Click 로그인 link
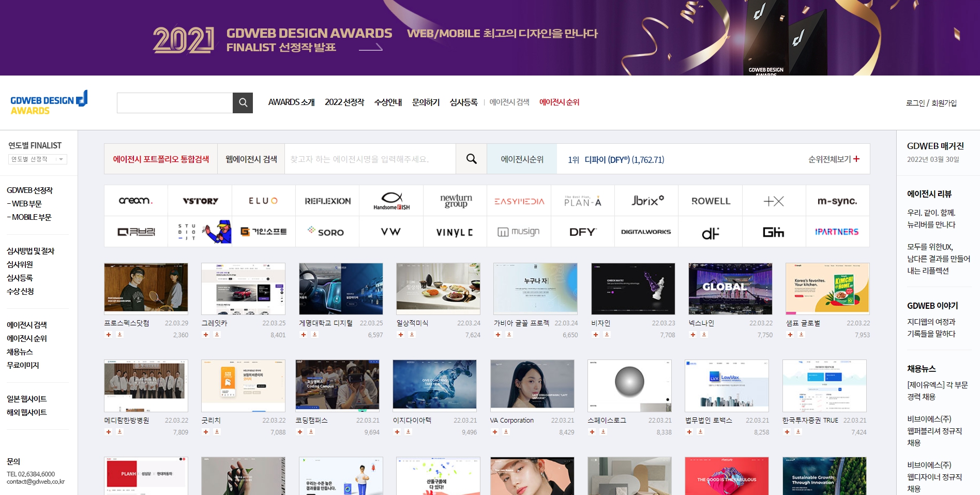The width and height of the screenshot is (980, 495). (x=915, y=103)
